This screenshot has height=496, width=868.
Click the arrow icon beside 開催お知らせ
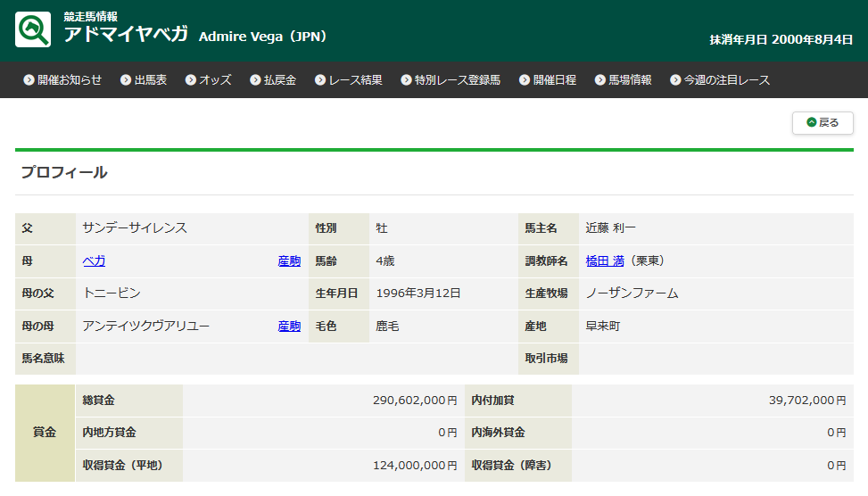coord(29,79)
